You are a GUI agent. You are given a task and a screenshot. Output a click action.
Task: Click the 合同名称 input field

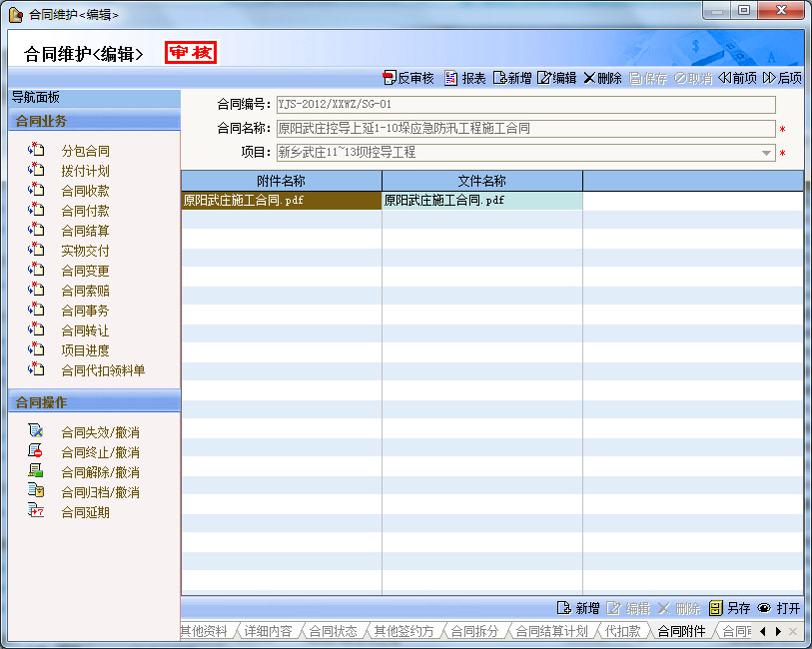click(x=525, y=129)
